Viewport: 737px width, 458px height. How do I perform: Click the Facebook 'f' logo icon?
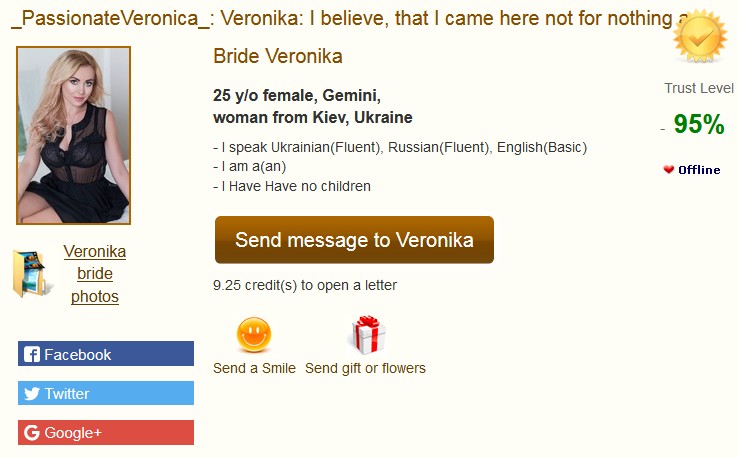coord(31,354)
